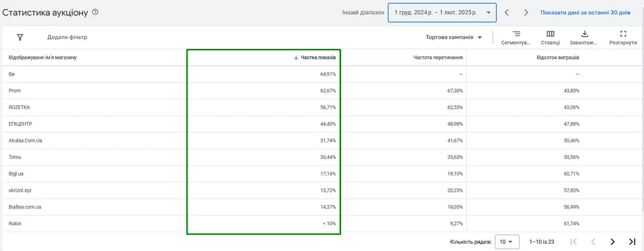The width and height of the screenshot is (644, 251).
Task: Sort by Відсоток виграшів column
Action: [558, 57]
